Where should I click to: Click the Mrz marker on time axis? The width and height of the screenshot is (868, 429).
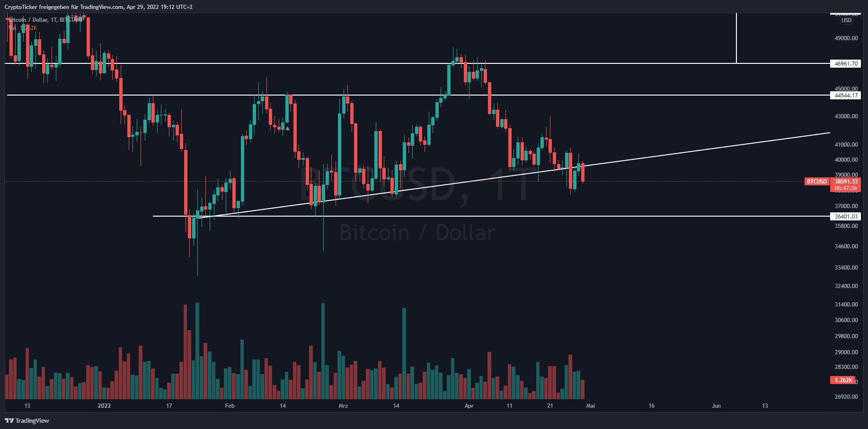344,406
